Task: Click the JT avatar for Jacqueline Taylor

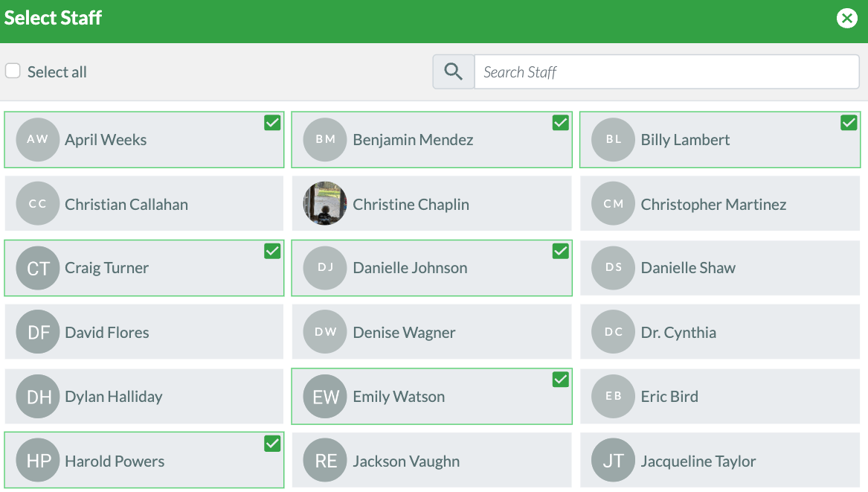Action: (x=613, y=461)
